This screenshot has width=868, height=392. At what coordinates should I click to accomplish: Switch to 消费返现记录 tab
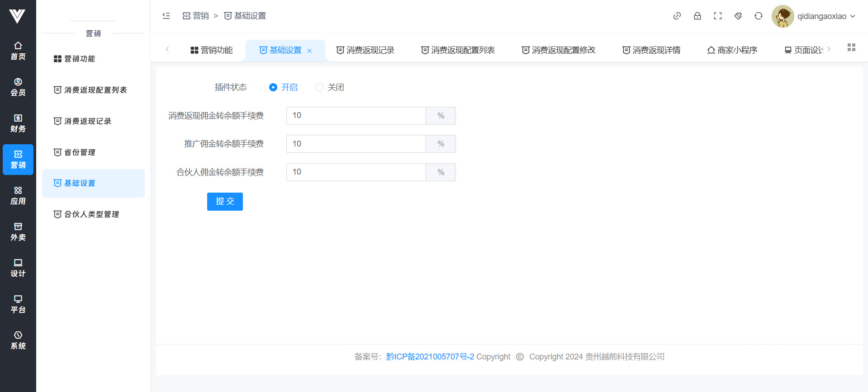point(365,50)
